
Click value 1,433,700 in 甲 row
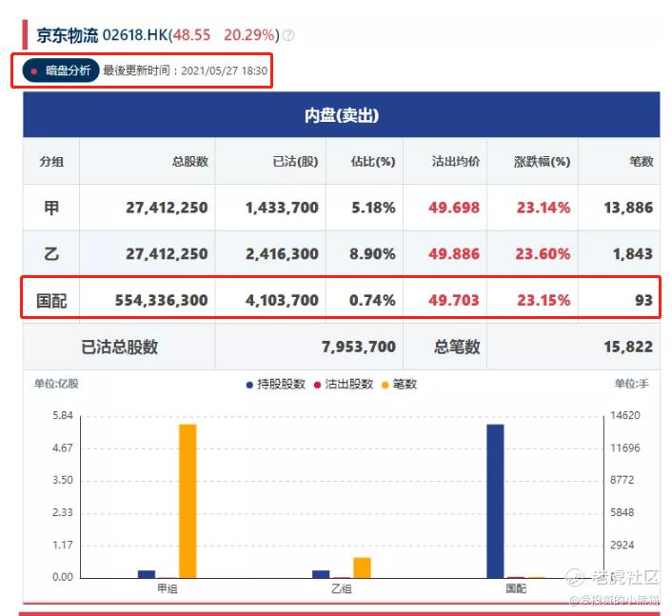point(282,208)
